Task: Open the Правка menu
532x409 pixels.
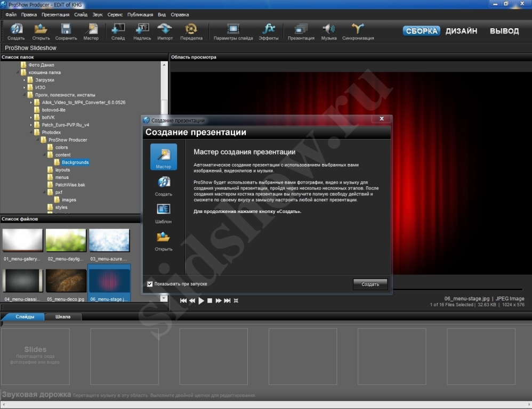Action: (x=29, y=14)
